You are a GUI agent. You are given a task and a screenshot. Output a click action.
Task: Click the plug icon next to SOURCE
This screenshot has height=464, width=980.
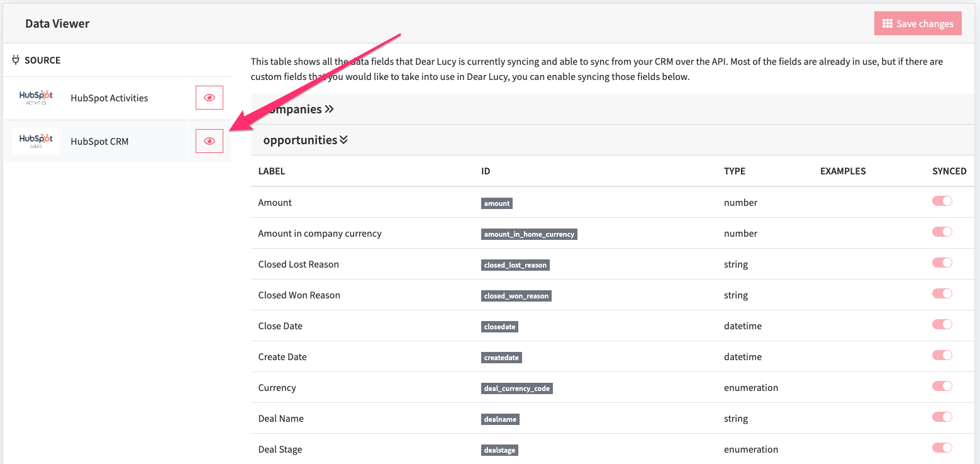[16, 60]
